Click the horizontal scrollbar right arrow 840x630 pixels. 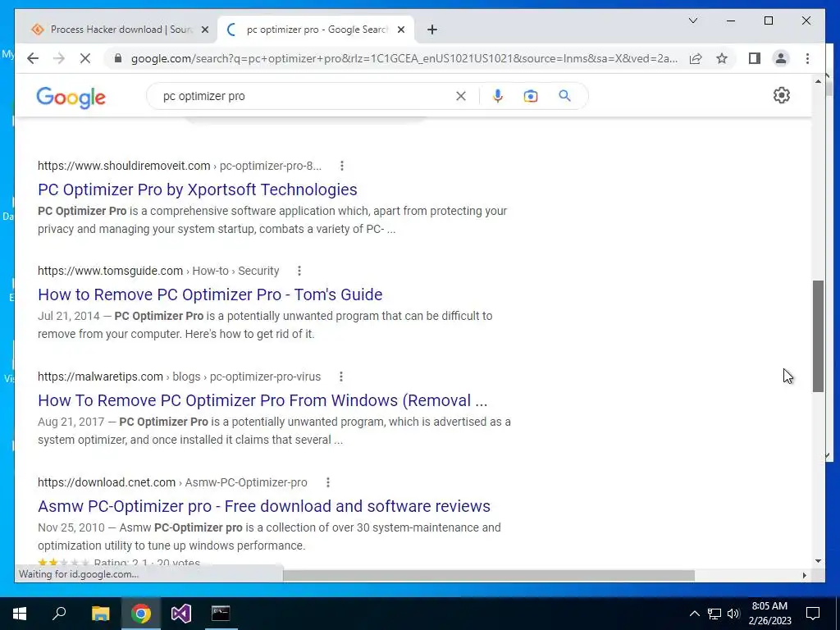point(804,575)
